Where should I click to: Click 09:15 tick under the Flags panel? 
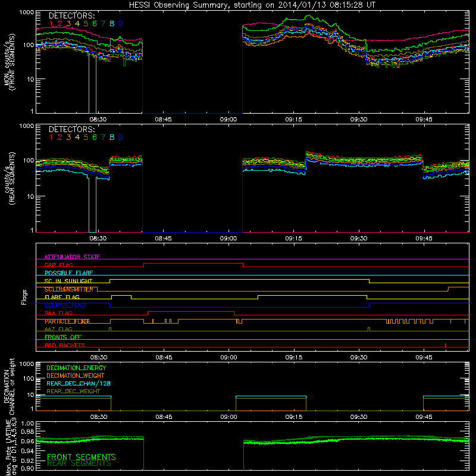[x=294, y=358]
